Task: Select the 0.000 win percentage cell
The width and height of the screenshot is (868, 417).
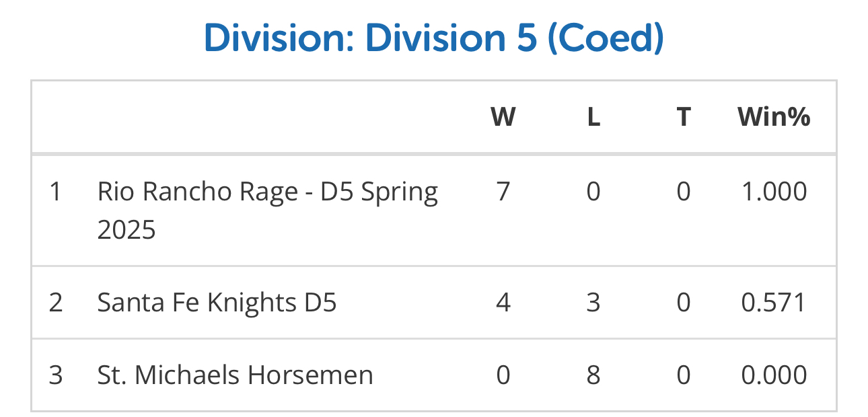Action: (x=774, y=375)
